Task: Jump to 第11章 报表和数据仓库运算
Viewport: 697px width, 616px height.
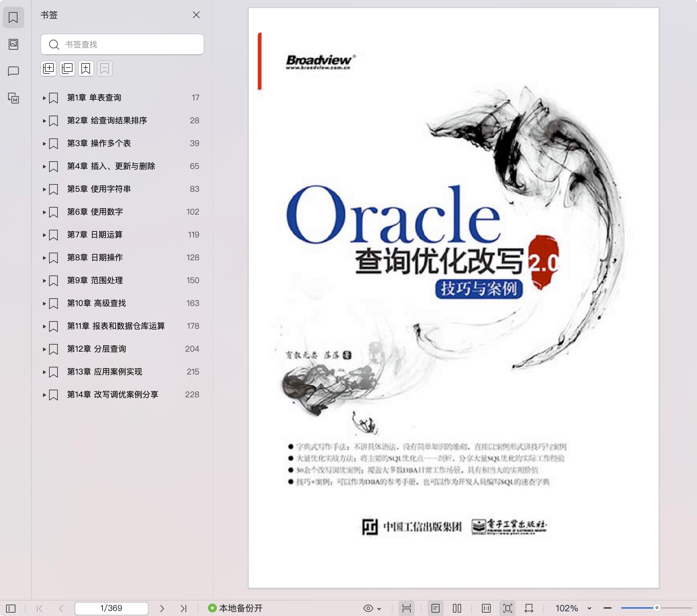Action: (116, 326)
